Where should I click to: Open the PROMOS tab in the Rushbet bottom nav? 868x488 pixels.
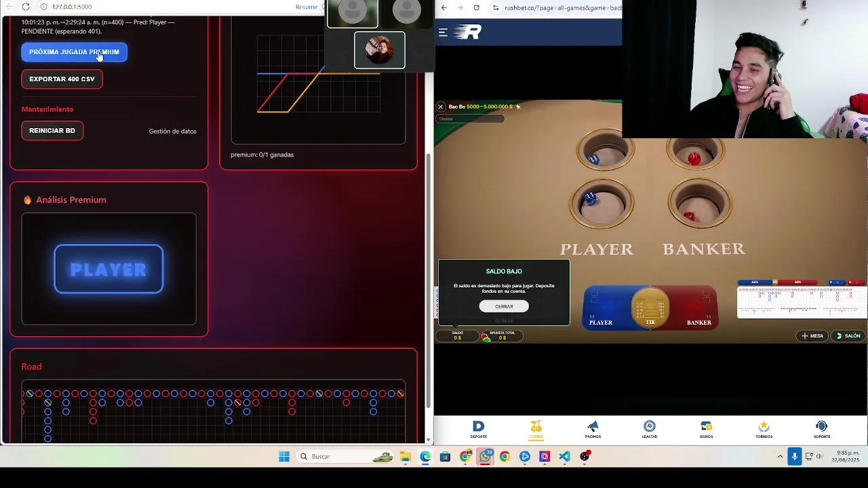593,429
